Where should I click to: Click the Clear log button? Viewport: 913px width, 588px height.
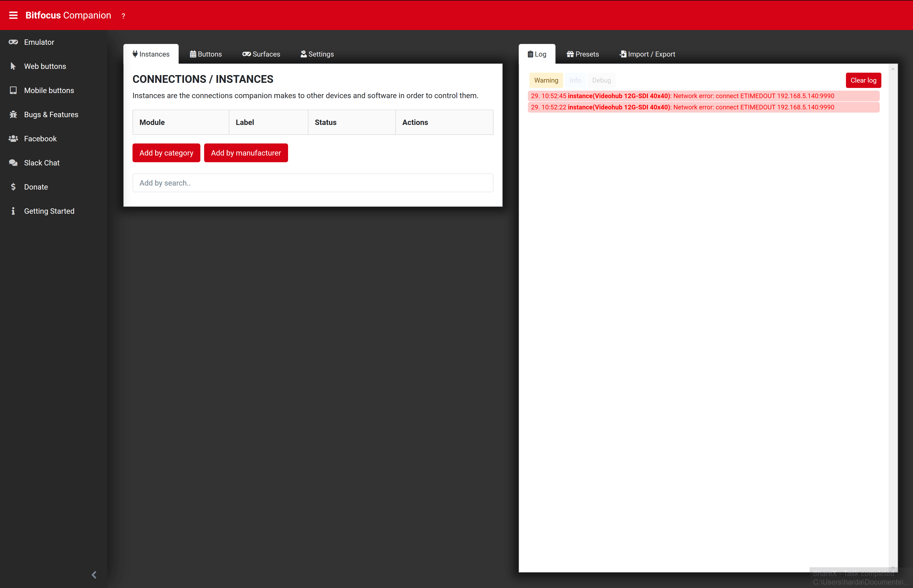point(863,80)
